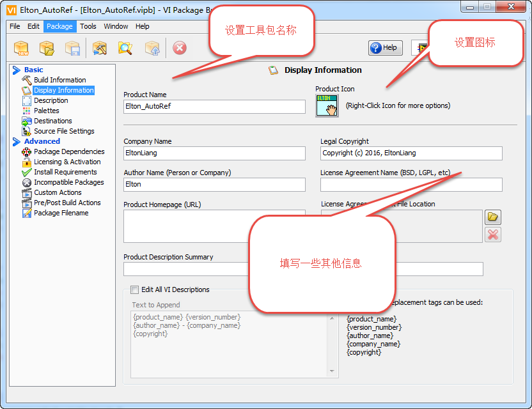Click the publish package upload arrow icon
Image resolution: width=532 pixels, height=409 pixels.
tap(152, 48)
